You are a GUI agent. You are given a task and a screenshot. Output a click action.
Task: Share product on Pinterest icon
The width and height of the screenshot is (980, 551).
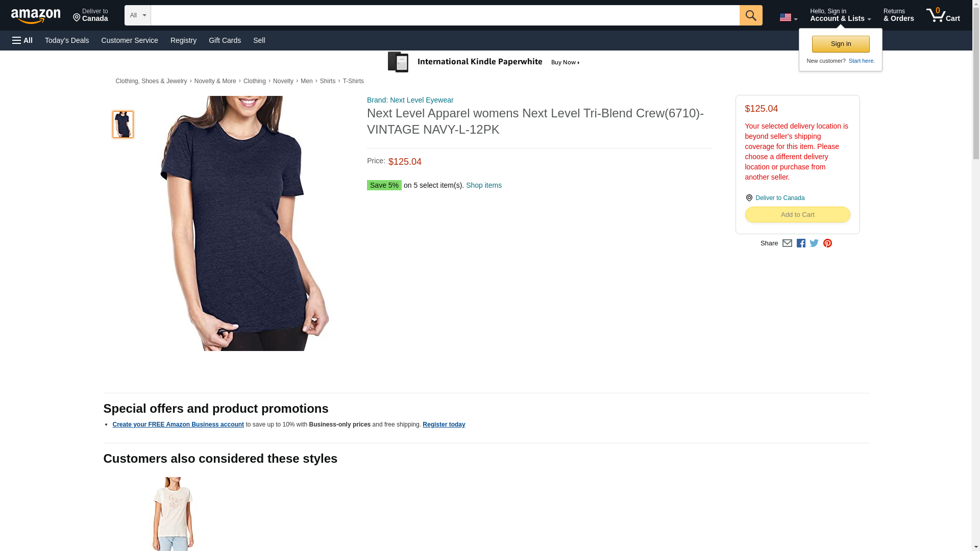tap(827, 243)
